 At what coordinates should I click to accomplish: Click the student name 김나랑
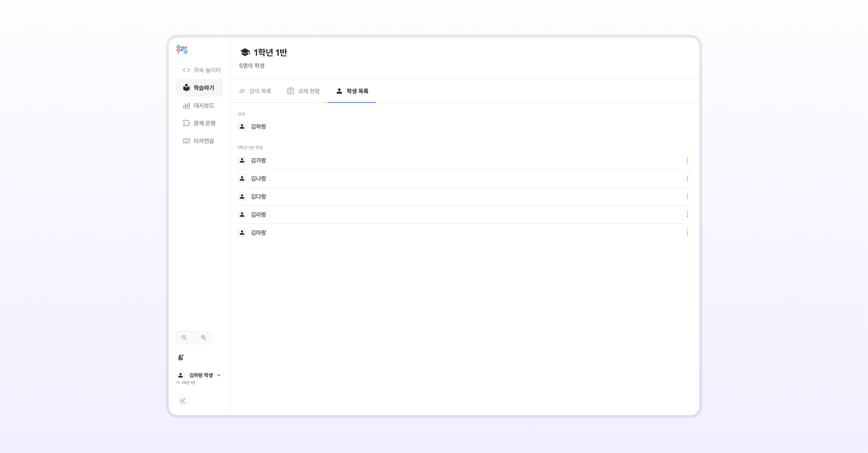(x=258, y=178)
